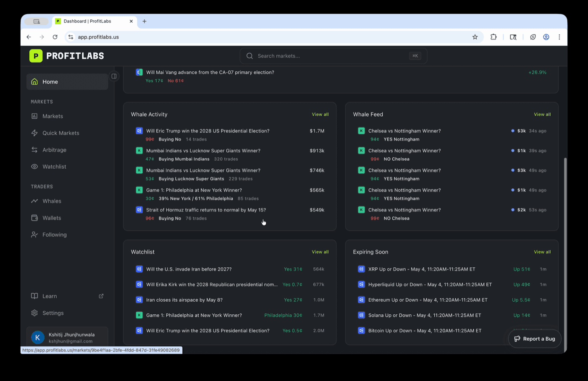This screenshot has height=381, width=588.
Task: Open Settings gear icon in sidebar
Action: (34, 313)
